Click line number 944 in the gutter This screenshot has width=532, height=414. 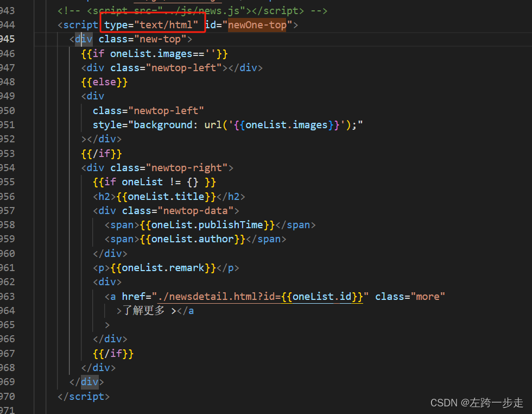[11, 24]
